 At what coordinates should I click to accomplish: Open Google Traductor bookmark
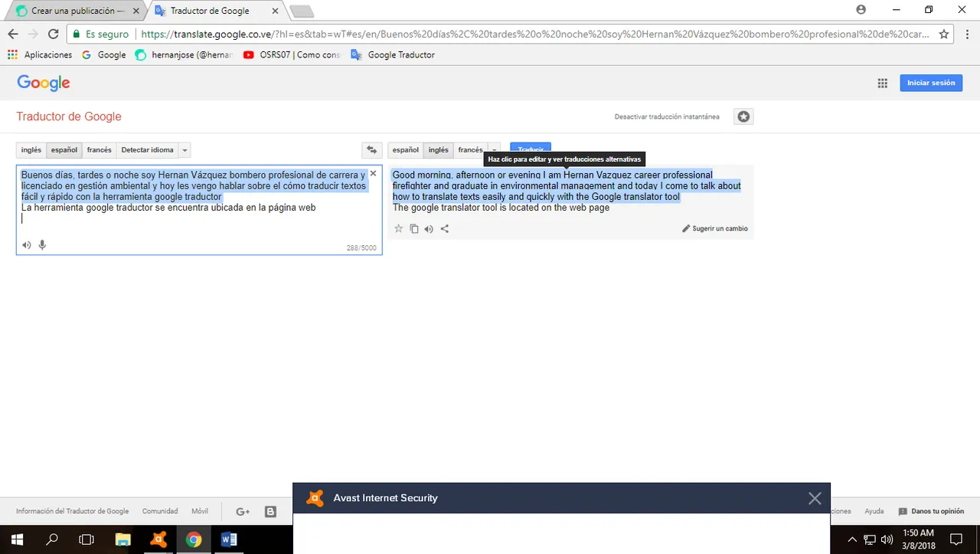click(393, 55)
